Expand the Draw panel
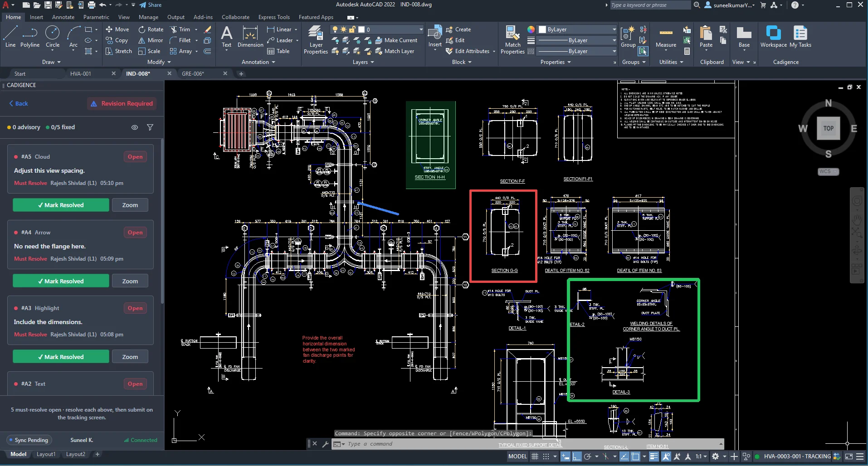Viewport: 868px width, 466px height. click(51, 62)
